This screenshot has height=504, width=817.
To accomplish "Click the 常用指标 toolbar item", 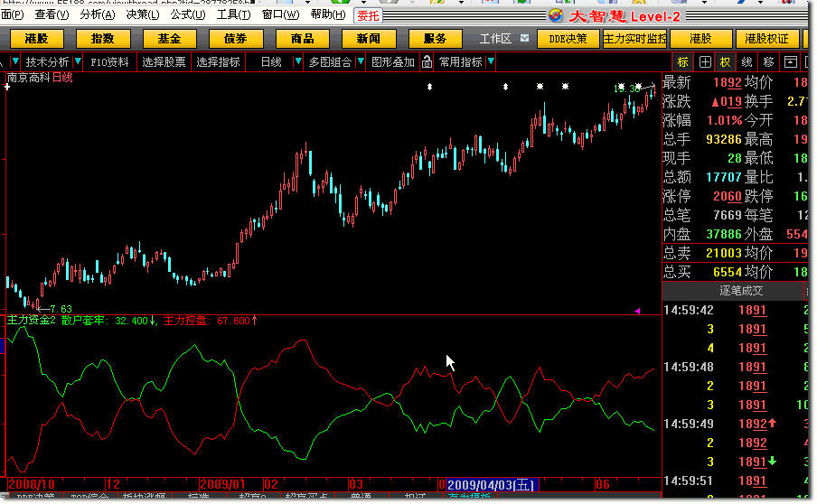I will (461, 62).
